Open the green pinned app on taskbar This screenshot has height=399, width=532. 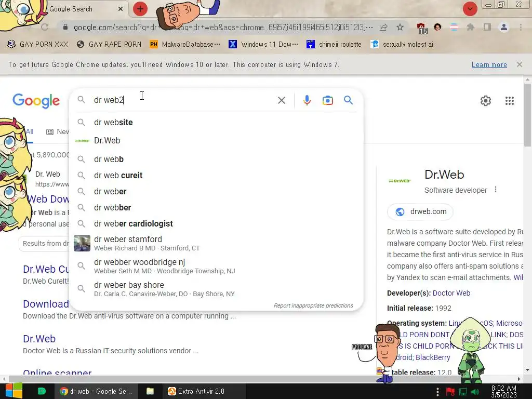coord(42,391)
